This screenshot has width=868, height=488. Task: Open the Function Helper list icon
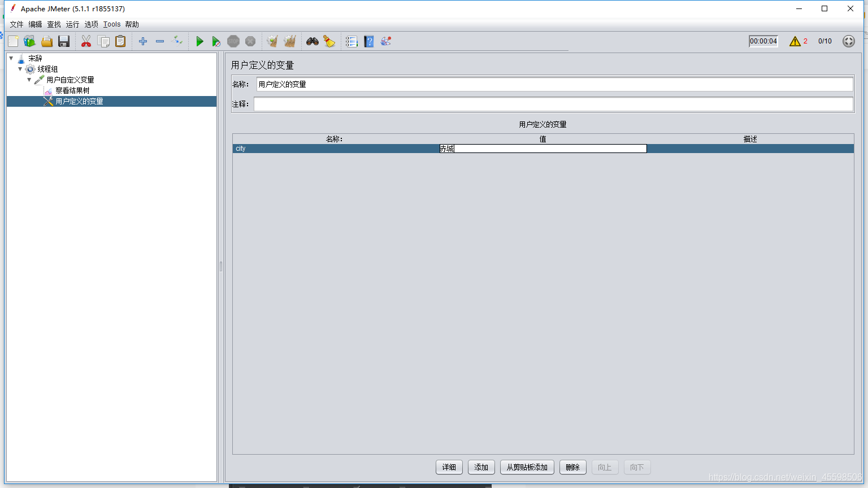(x=351, y=41)
